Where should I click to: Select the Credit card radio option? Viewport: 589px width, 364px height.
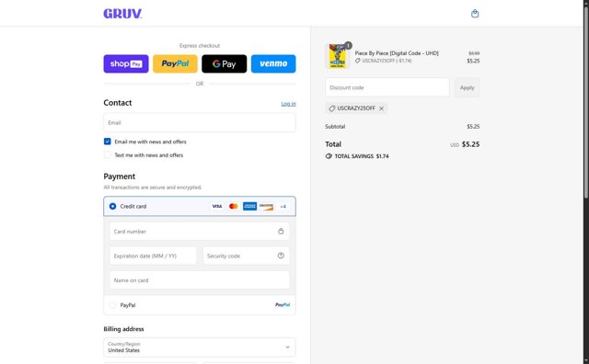[x=112, y=207]
